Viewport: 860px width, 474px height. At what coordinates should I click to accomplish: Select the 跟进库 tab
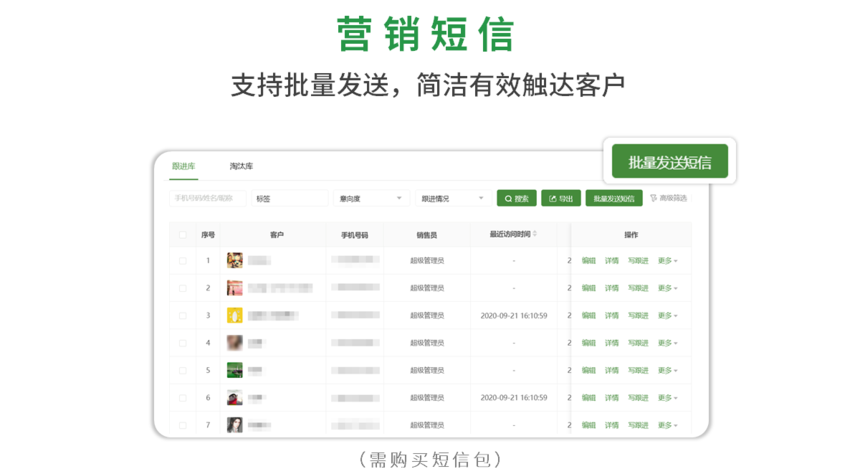pyautogui.click(x=183, y=166)
